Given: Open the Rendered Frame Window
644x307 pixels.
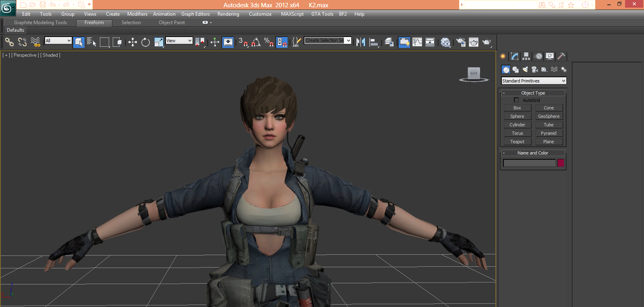Looking at the screenshot, I should (x=474, y=42).
